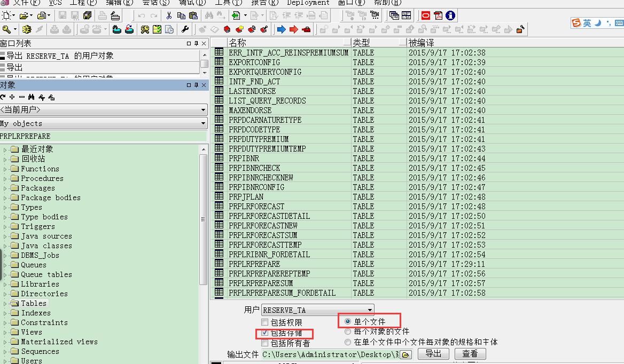
Task: Sort by the 名称 column header
Action: pyautogui.click(x=289, y=43)
